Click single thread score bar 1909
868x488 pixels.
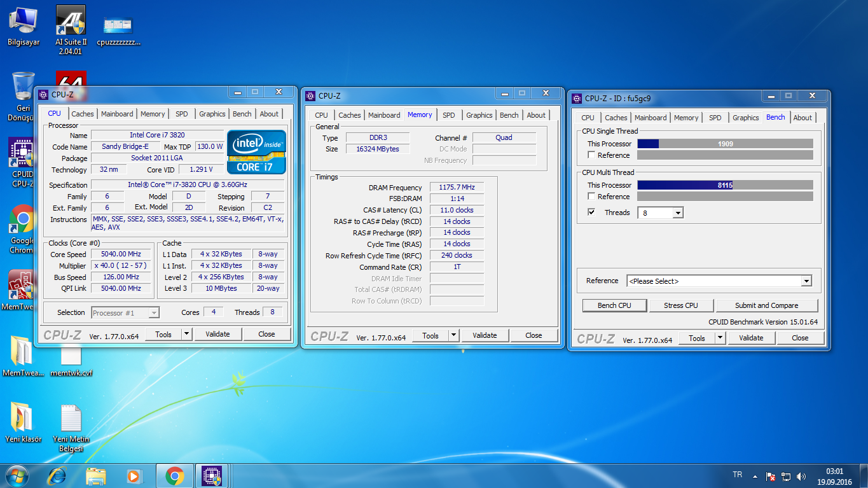pos(725,144)
